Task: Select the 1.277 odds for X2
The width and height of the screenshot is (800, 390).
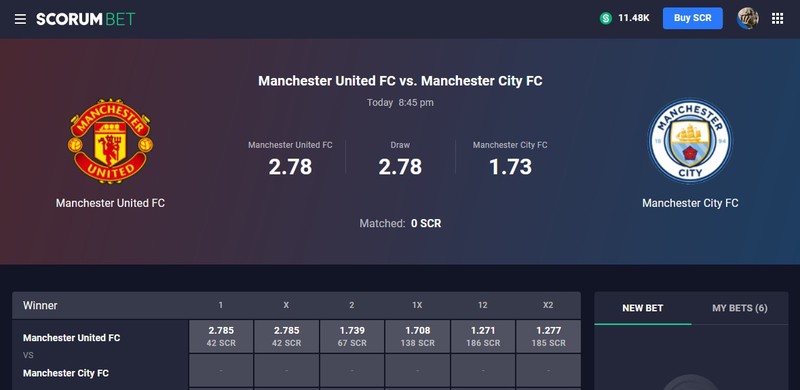Action: point(548,336)
